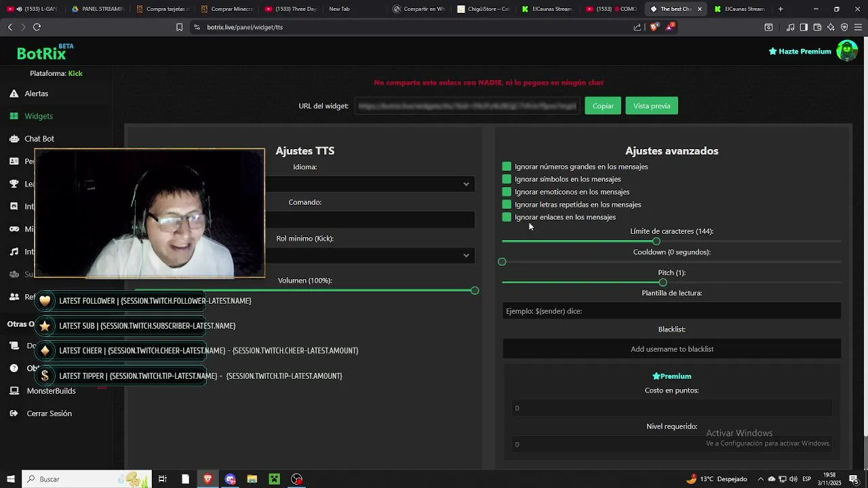Toggle Ignorar enlaces en los mensajes
This screenshot has height=488, width=868.
click(x=507, y=217)
